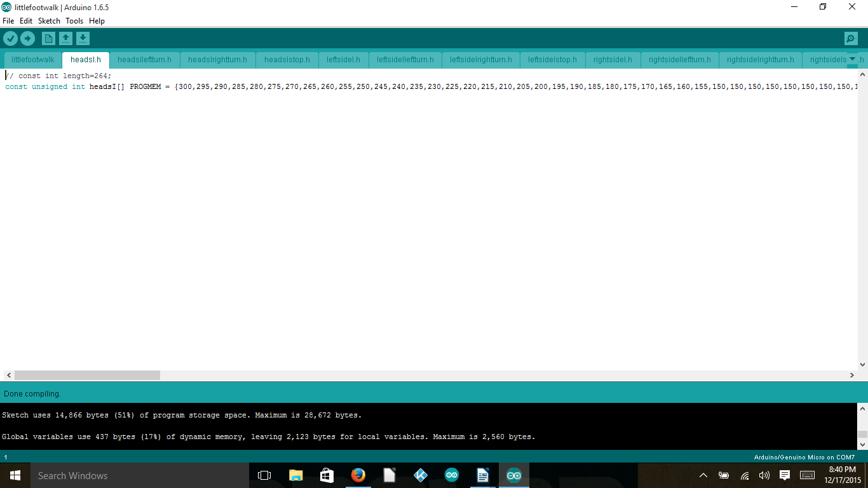Create a New sketch from toolbar
The height and width of the screenshot is (488, 868).
coord(48,39)
